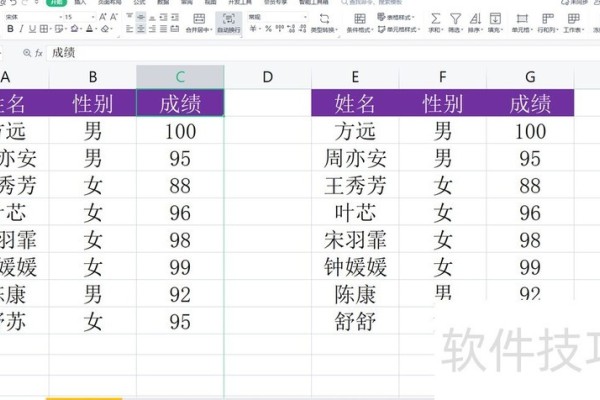Click the 排序 sort icon
The width and height of the screenshot is (600, 400).
tap(475, 18)
